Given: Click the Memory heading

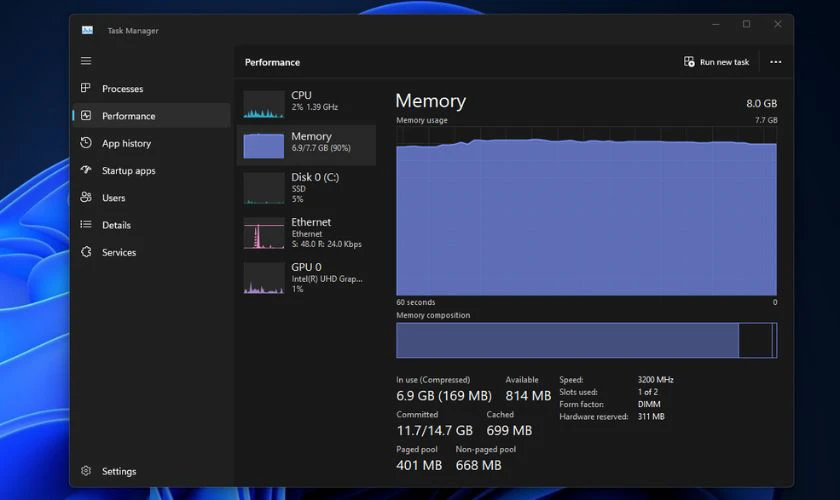Looking at the screenshot, I should click(x=431, y=101).
